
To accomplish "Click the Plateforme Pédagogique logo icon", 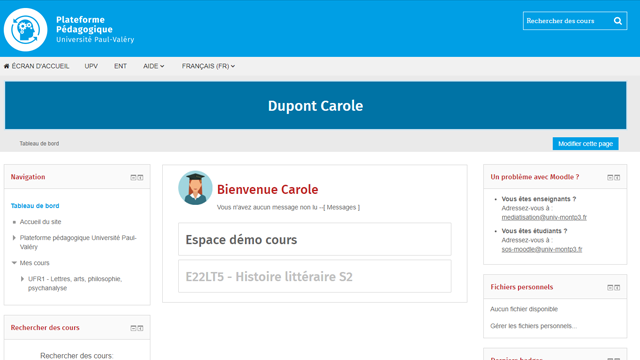I will [x=25, y=29].
